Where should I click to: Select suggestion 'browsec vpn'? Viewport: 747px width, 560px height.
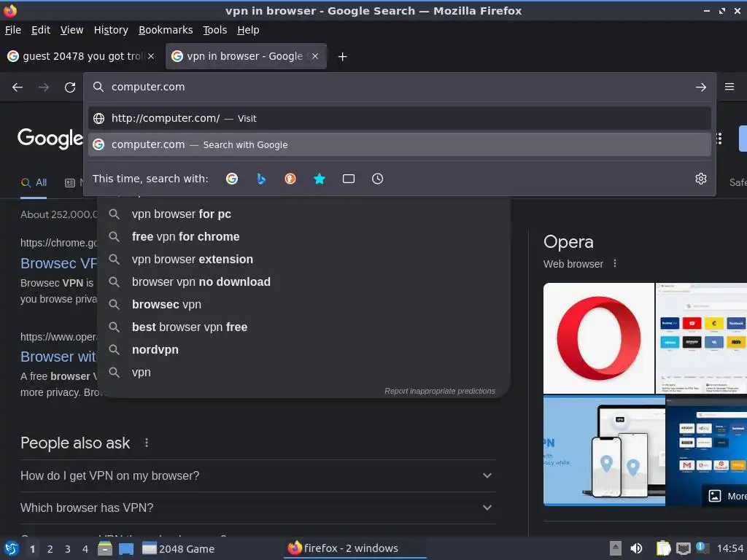(304, 304)
